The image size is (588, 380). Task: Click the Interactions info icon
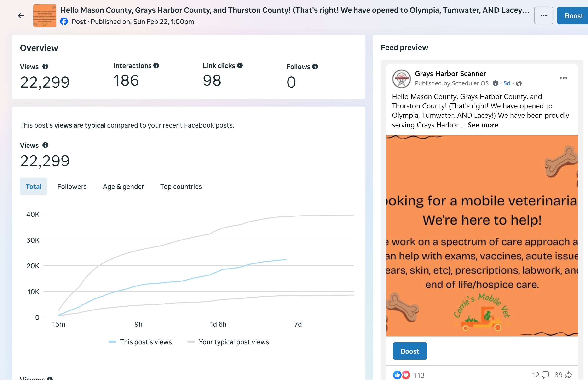pos(156,65)
